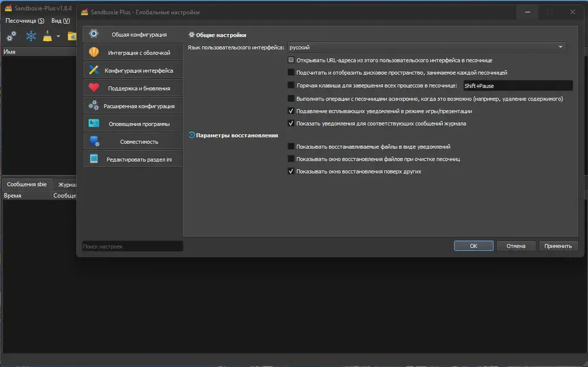Select Общая конфигурация settings page
The height and width of the screenshot is (367, 588).
click(133, 34)
